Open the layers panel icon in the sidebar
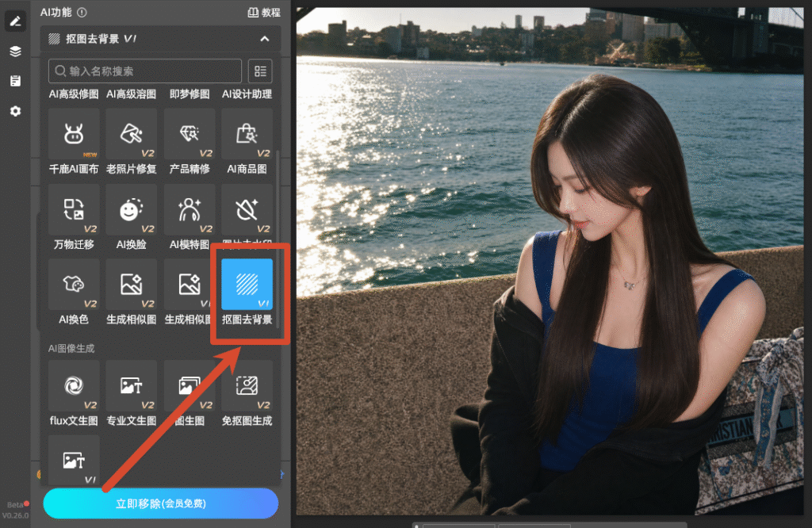812x528 pixels. [16, 52]
